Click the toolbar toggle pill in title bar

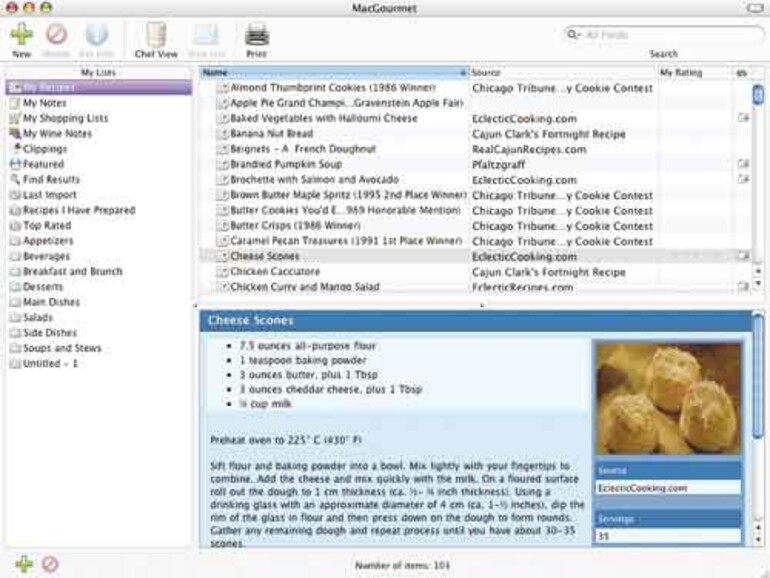tap(754, 7)
